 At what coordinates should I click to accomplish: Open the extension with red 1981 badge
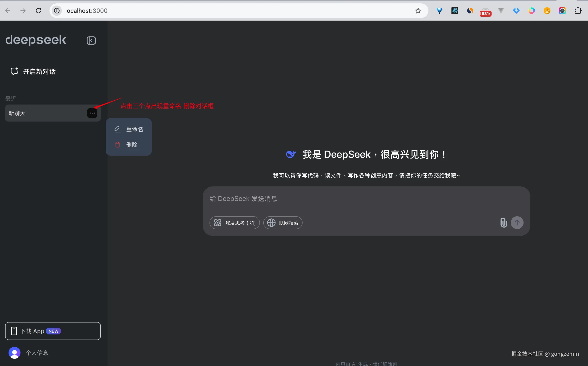pos(485,12)
